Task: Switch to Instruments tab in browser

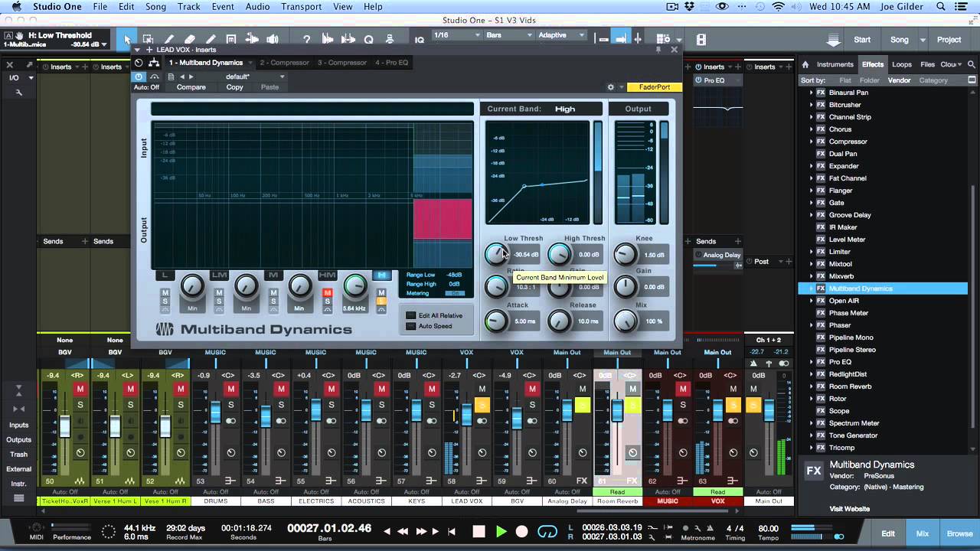Action: [835, 64]
